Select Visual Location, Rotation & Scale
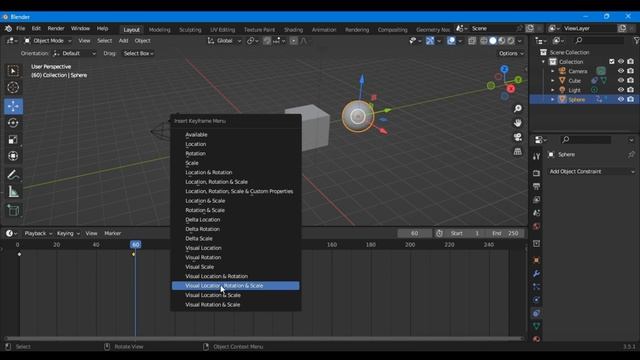Screen dimensions: 640x360 tap(236, 286)
